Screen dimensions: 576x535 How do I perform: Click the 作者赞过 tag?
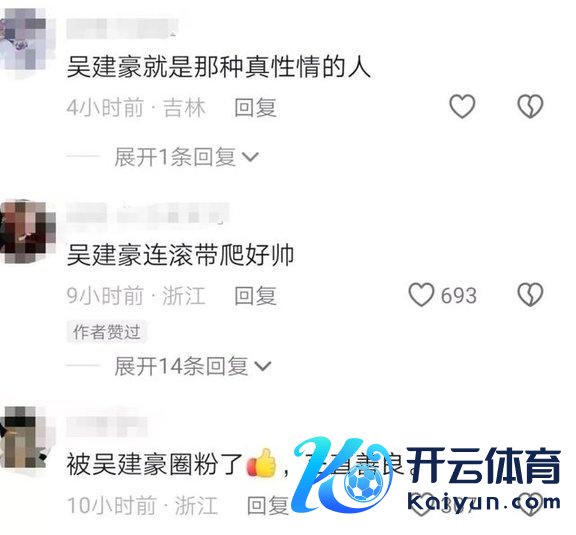click(107, 332)
